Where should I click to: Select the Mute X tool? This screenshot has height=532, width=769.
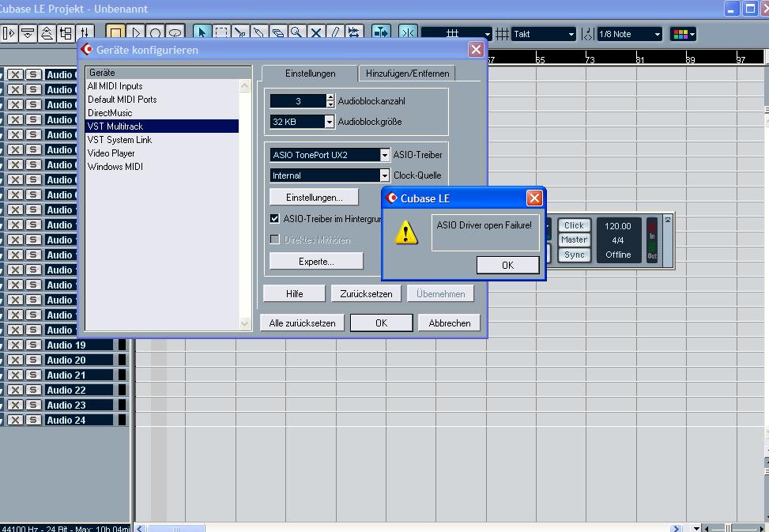pos(316,33)
